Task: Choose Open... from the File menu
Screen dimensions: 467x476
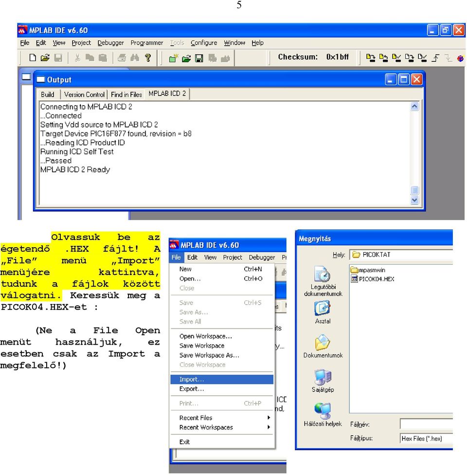Action: click(x=222, y=278)
